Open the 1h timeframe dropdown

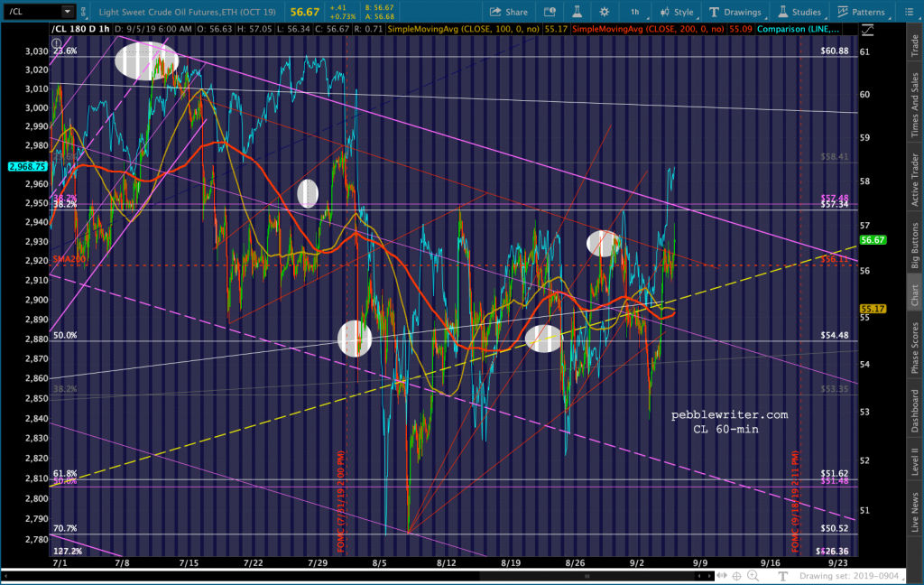(635, 12)
